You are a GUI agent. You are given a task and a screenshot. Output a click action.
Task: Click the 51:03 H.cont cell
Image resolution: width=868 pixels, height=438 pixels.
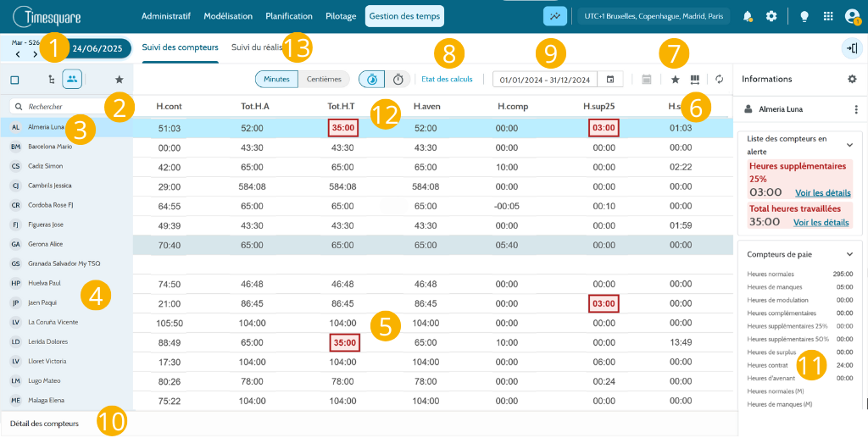coord(169,128)
